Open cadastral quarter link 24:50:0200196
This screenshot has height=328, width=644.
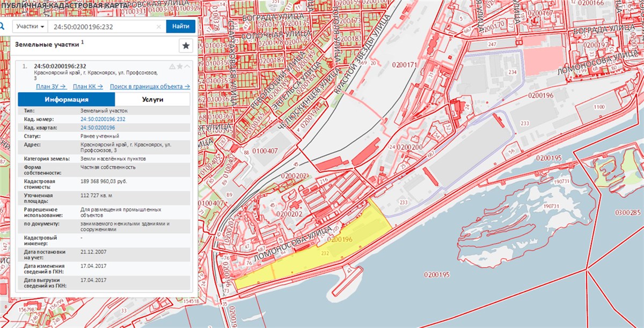[98, 128]
